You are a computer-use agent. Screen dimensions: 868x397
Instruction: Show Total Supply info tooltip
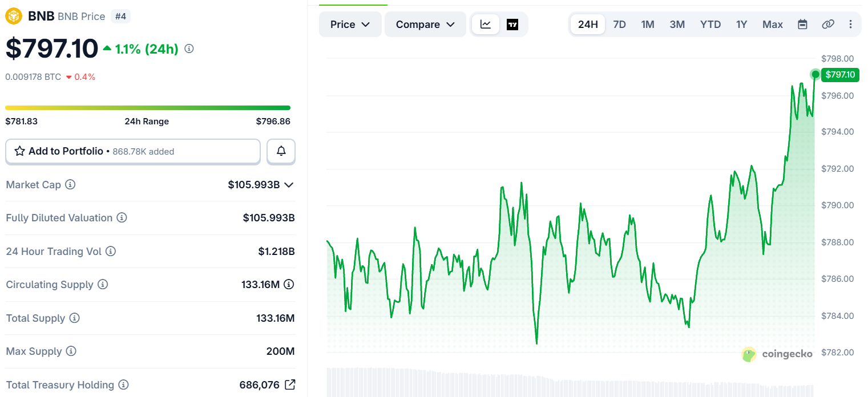point(75,318)
